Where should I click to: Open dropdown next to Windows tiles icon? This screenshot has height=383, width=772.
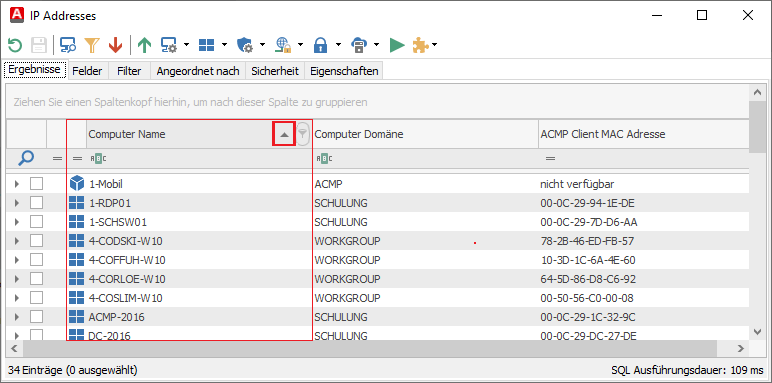225,45
